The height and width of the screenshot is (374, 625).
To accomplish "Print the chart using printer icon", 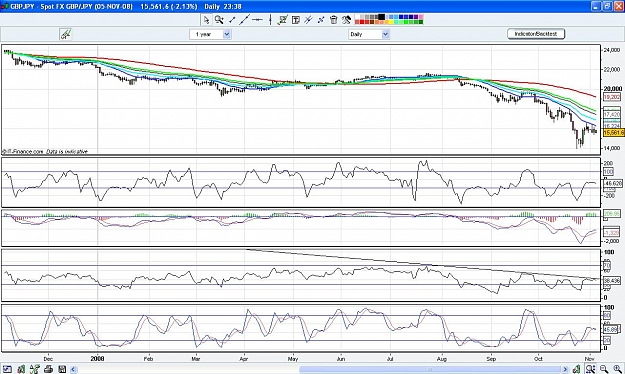I will (x=48, y=369).
